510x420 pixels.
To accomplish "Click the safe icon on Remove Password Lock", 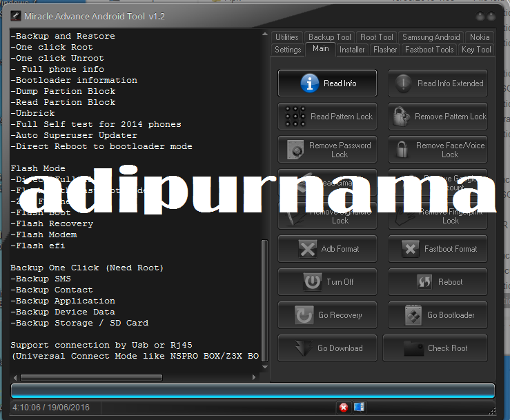I will (295, 150).
